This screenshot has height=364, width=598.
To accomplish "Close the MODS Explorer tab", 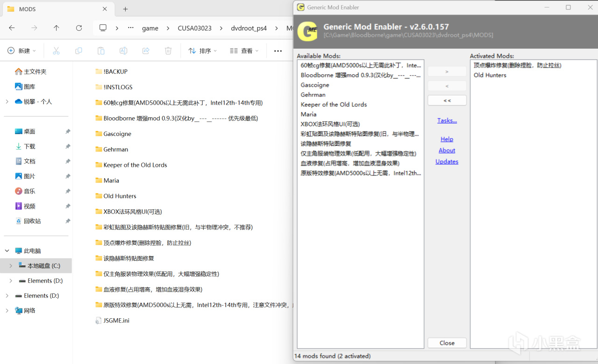I will (x=105, y=9).
